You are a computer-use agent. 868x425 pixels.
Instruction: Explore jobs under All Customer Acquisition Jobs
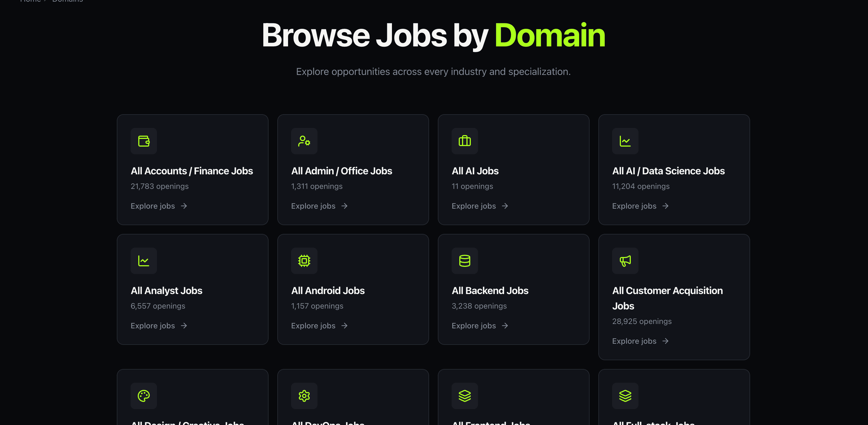coord(640,341)
